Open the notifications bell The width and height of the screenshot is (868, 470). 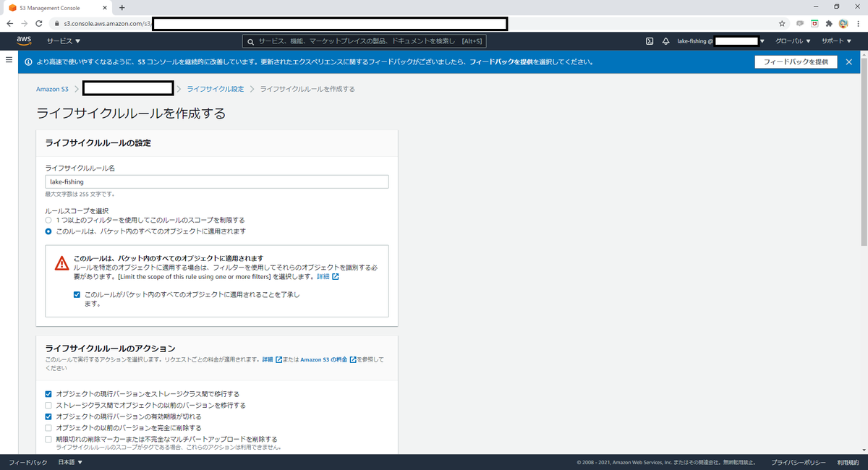(x=665, y=41)
